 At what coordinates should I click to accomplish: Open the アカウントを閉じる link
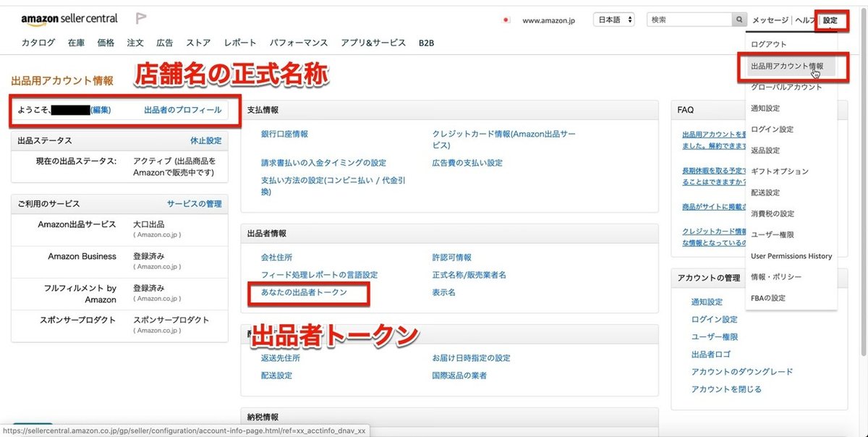pyautogui.click(x=726, y=389)
